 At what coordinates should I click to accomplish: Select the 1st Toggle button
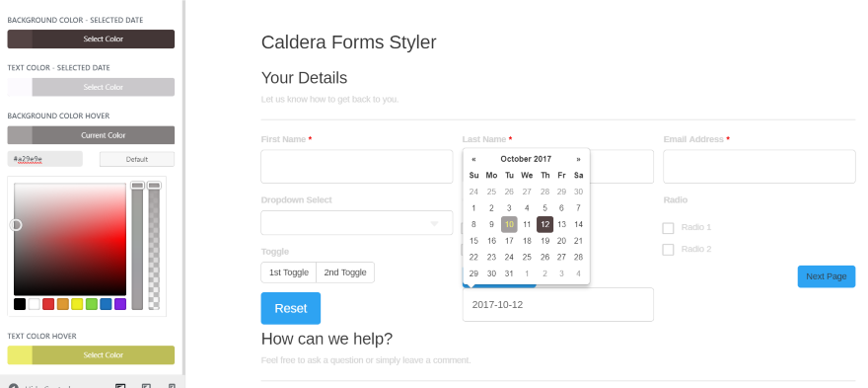[x=288, y=272]
